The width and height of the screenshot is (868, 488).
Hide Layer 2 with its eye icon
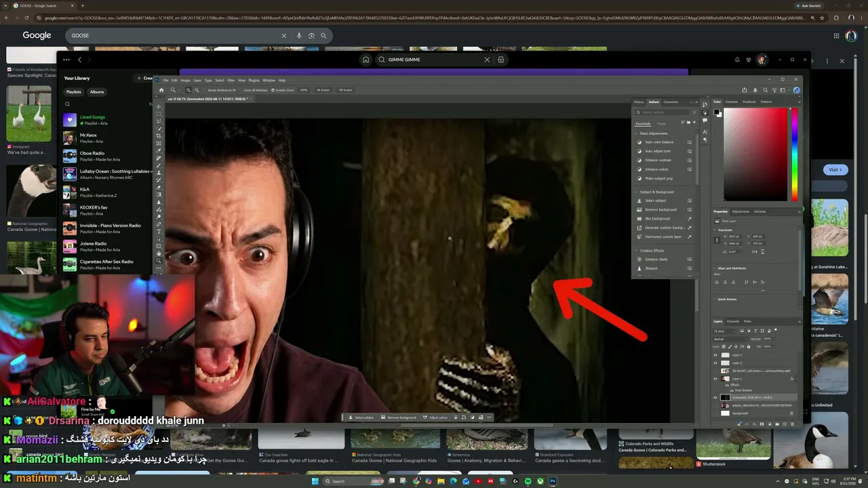(715, 355)
